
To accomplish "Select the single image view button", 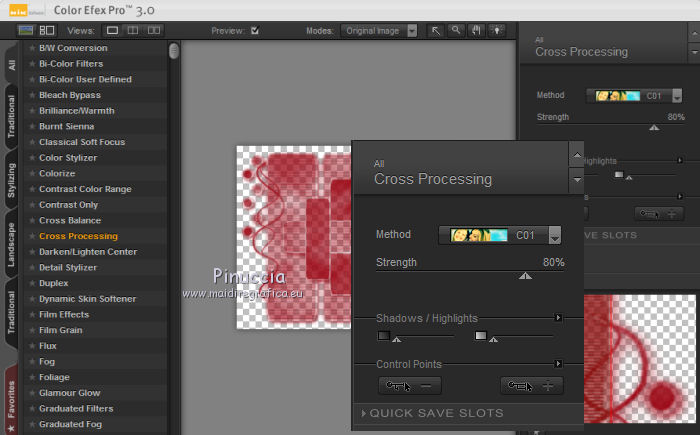I will tap(112, 30).
